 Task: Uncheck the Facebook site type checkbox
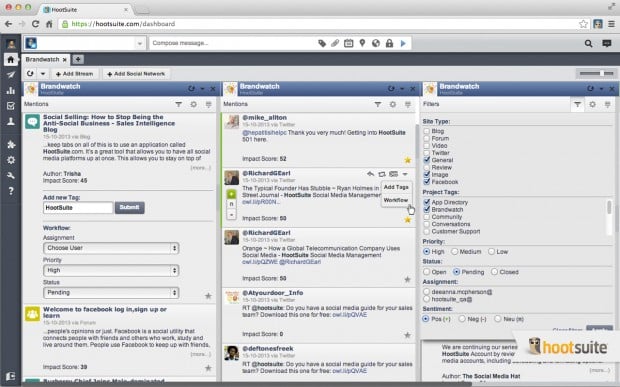(x=427, y=182)
